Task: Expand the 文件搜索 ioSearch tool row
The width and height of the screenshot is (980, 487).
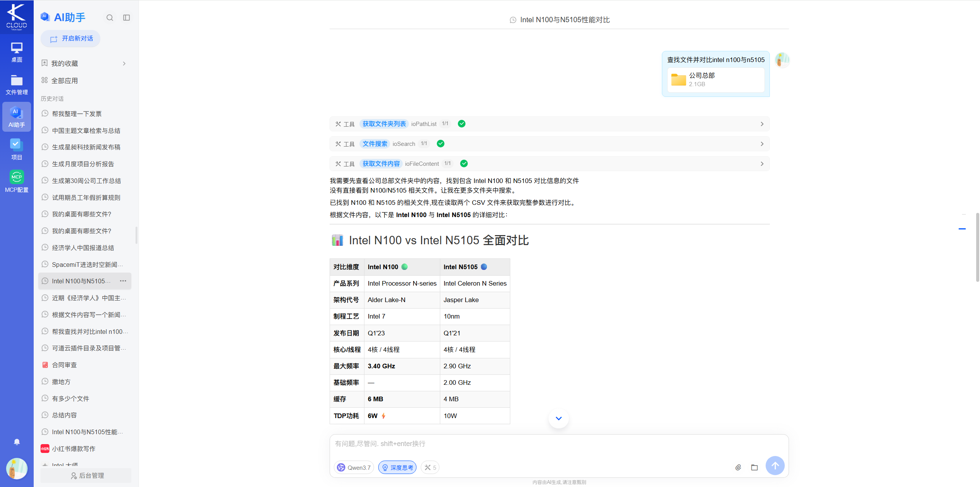Action: (549, 144)
